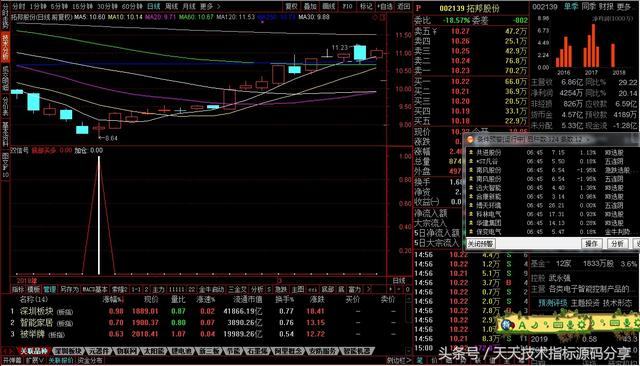Image resolution: width=640 pixels, height=366 pixels.
Task: Select the 主力 indicator tab
Action: tap(158, 289)
